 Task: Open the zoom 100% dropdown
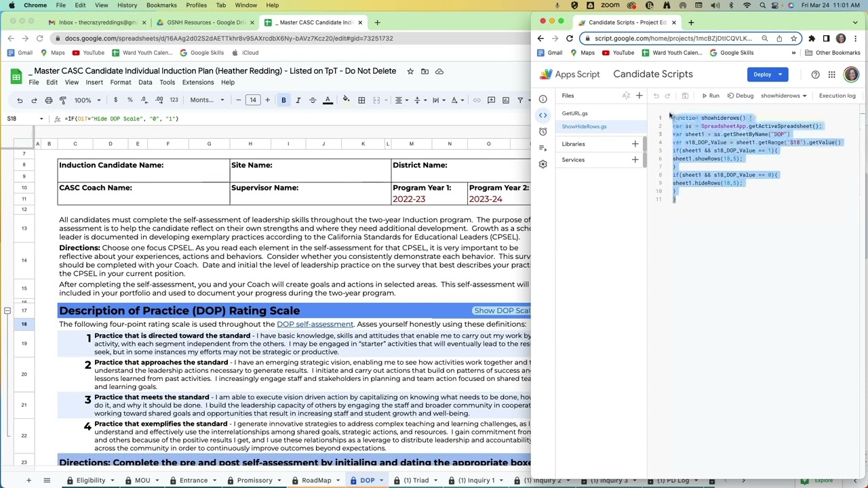(87, 100)
